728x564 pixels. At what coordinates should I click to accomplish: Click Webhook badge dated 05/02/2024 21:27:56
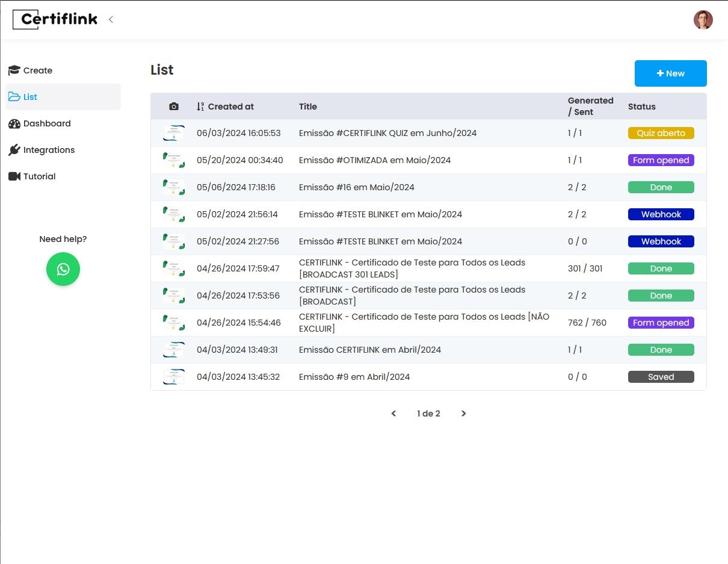(x=661, y=241)
